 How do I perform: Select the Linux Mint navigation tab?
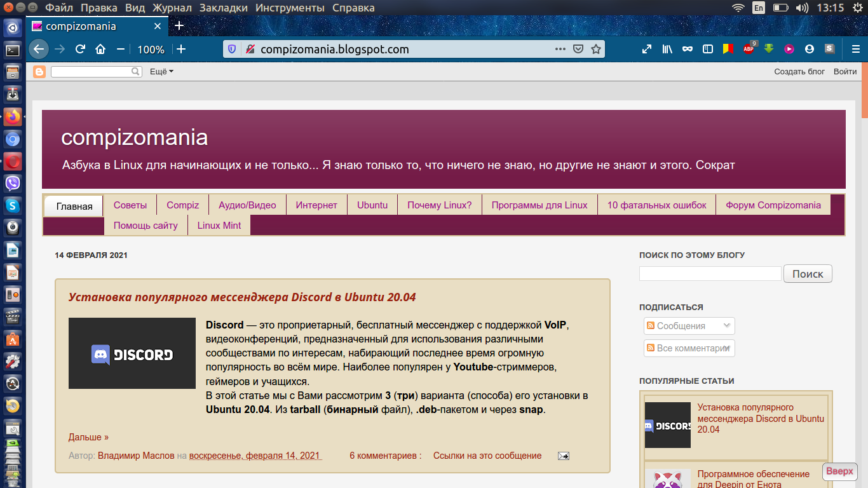point(219,225)
